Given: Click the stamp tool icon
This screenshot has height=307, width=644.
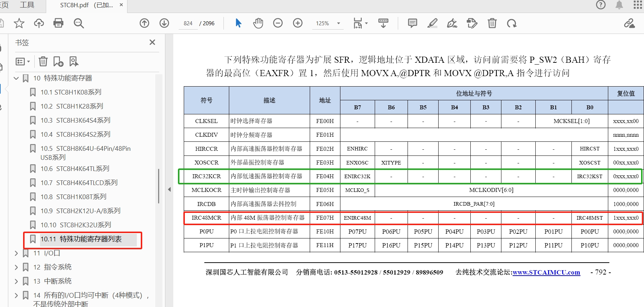Looking at the screenshot, I should [x=472, y=23].
